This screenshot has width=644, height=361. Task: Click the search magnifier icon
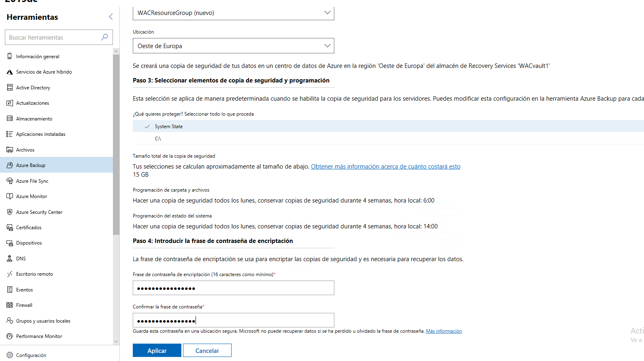click(x=104, y=37)
